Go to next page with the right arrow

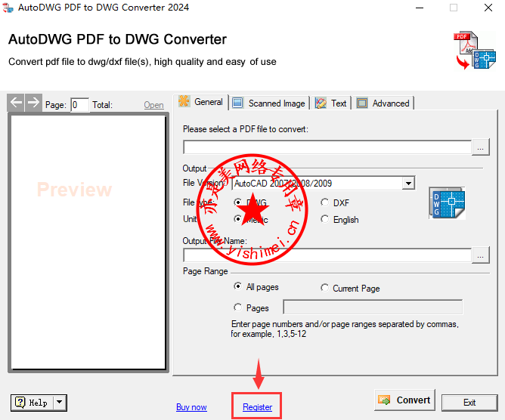tap(33, 103)
